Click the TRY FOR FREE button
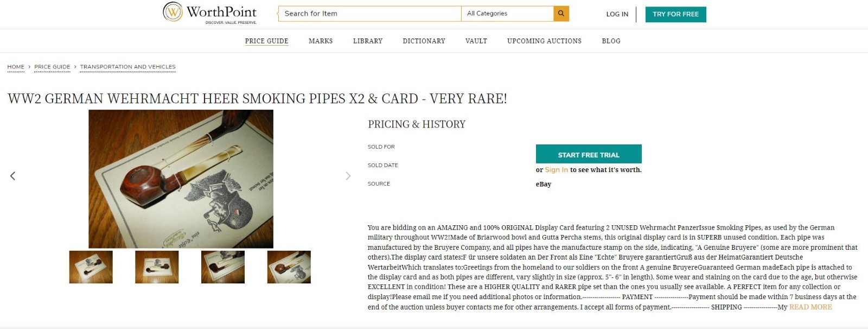 click(675, 14)
